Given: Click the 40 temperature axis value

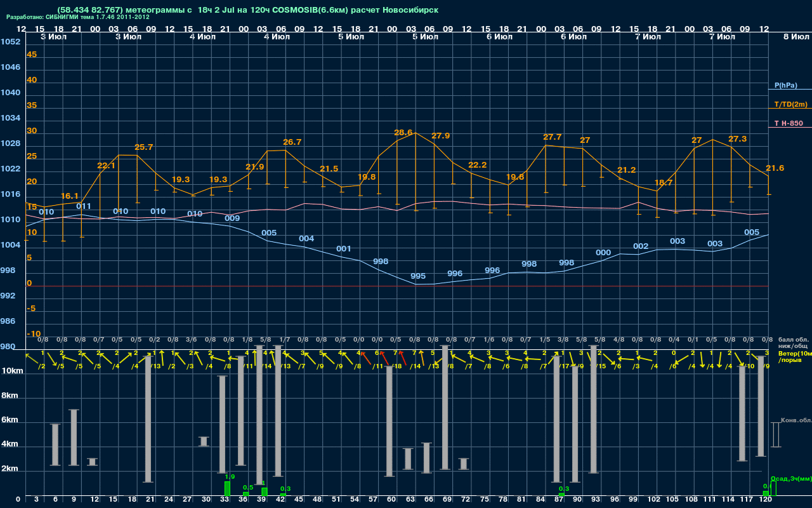Looking at the screenshot, I should (x=32, y=80).
